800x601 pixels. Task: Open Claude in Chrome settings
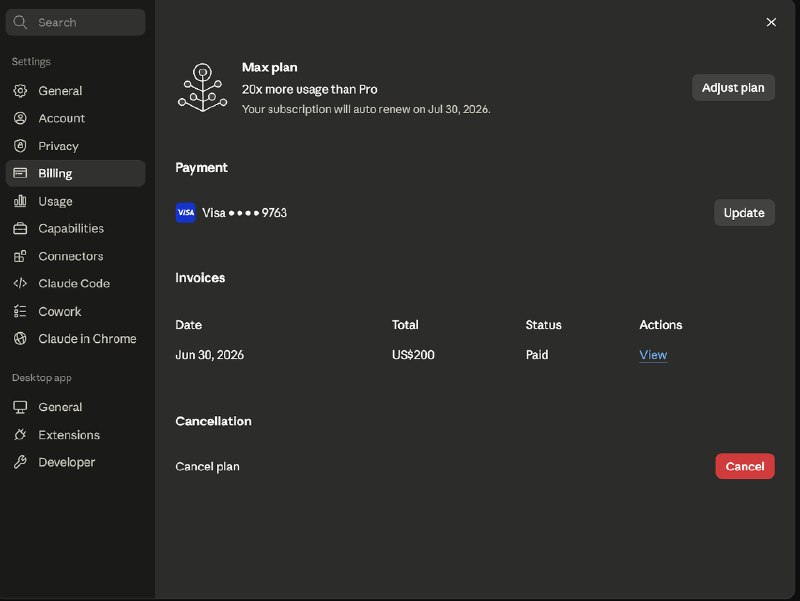pyautogui.click(x=76, y=338)
